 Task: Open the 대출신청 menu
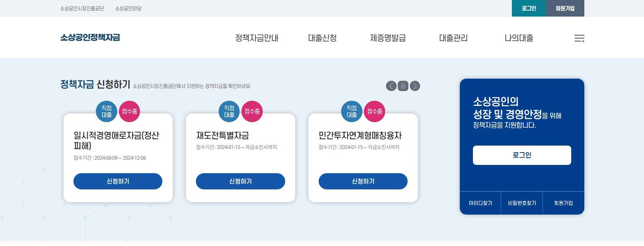point(322,38)
